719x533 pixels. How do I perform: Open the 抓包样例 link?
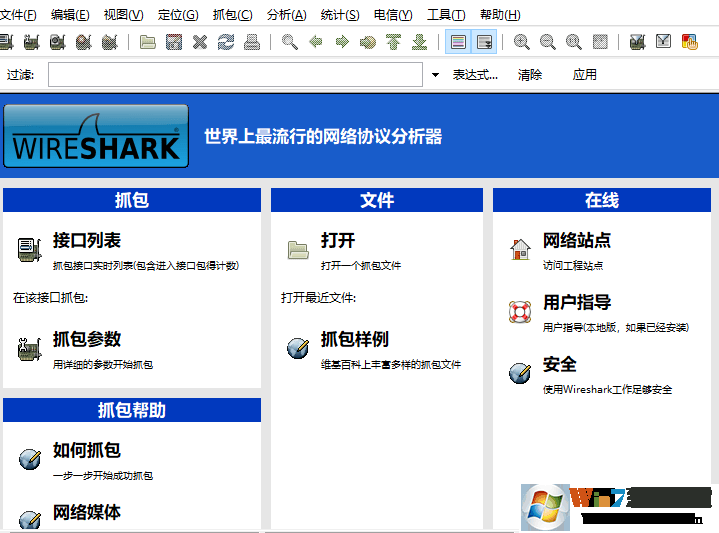354,340
